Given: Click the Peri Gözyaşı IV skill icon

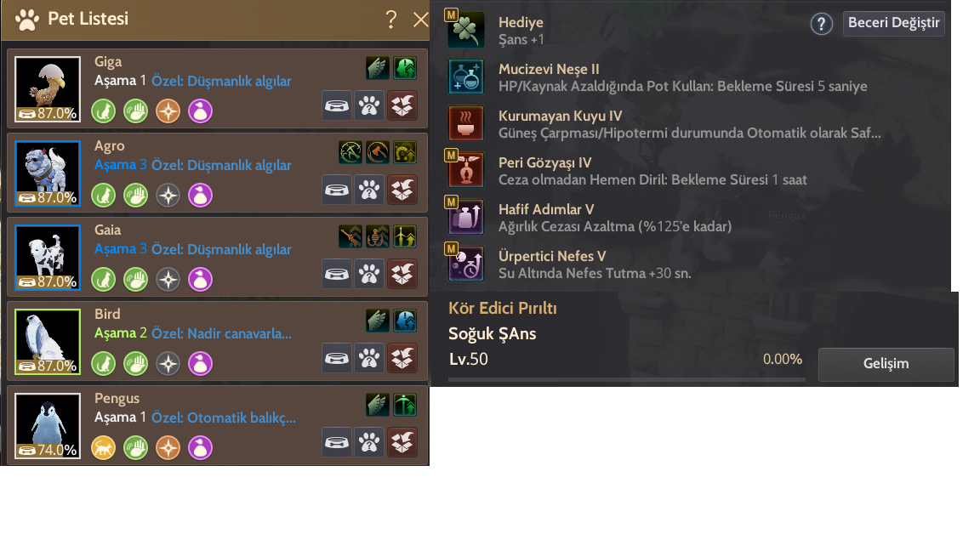Looking at the screenshot, I should click(466, 170).
